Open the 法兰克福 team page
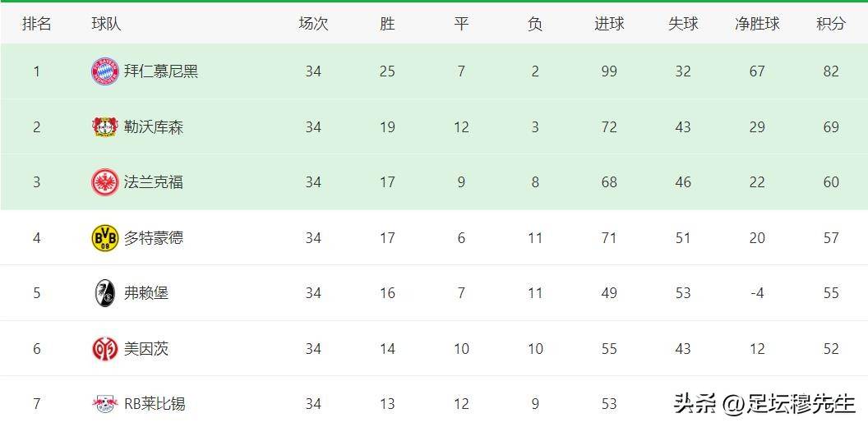This screenshot has width=868, height=427. coord(154,182)
